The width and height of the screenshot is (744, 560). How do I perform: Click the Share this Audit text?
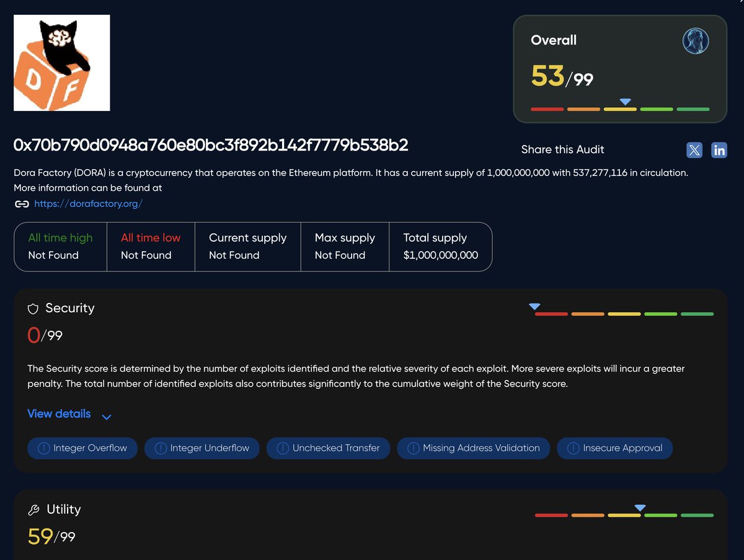point(562,149)
